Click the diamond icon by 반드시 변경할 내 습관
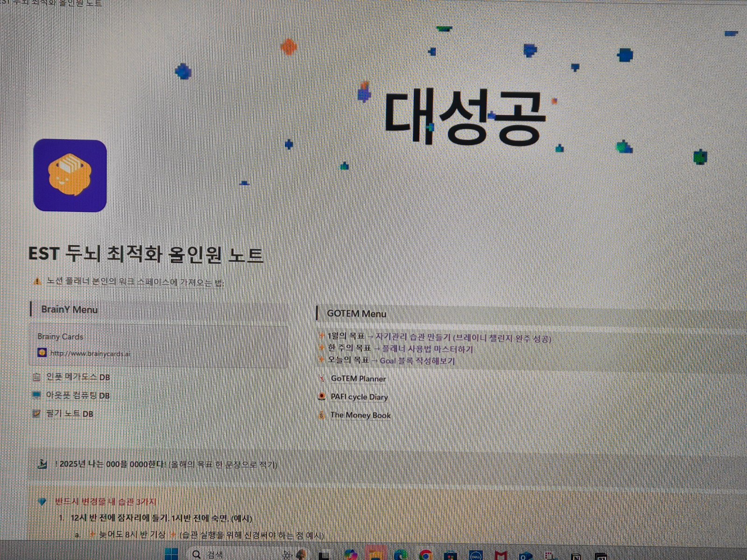 42,502
